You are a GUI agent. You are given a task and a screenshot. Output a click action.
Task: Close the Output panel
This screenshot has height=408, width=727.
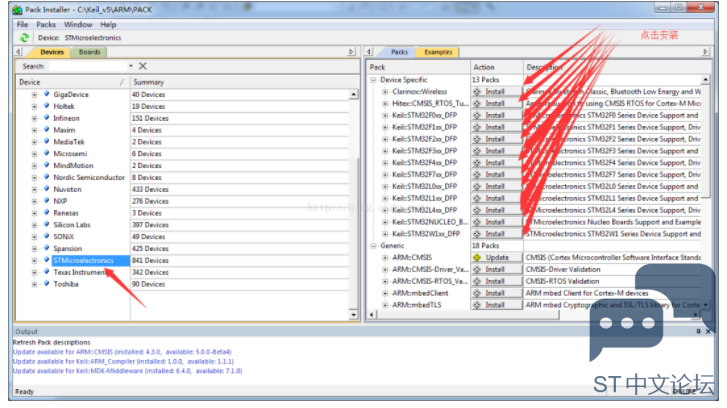[x=708, y=331]
